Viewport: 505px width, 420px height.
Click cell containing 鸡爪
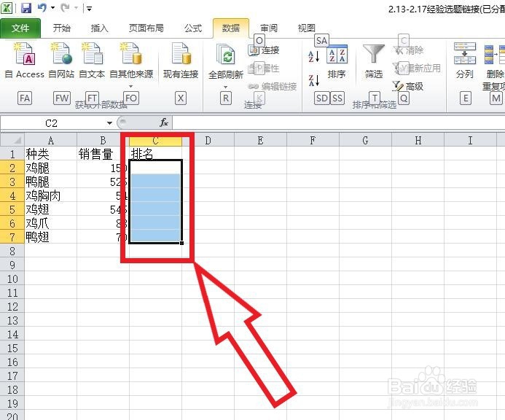(x=51, y=223)
